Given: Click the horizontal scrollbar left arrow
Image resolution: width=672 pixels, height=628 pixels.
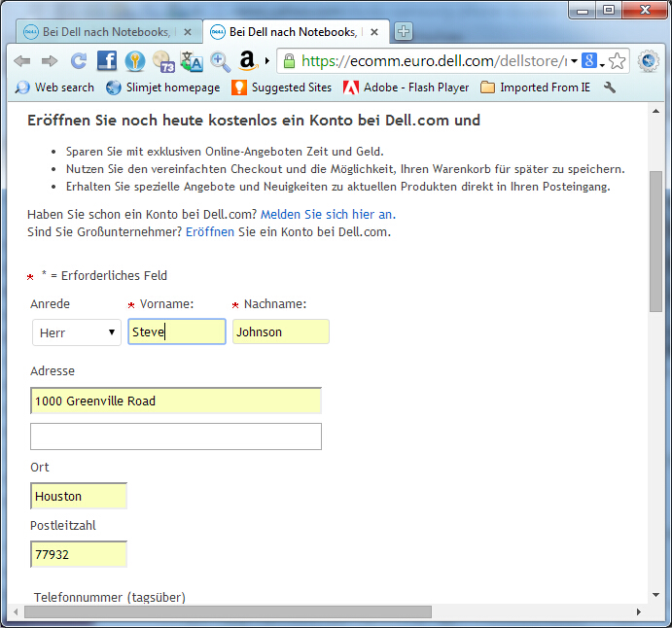Looking at the screenshot, I should click(x=16, y=611).
